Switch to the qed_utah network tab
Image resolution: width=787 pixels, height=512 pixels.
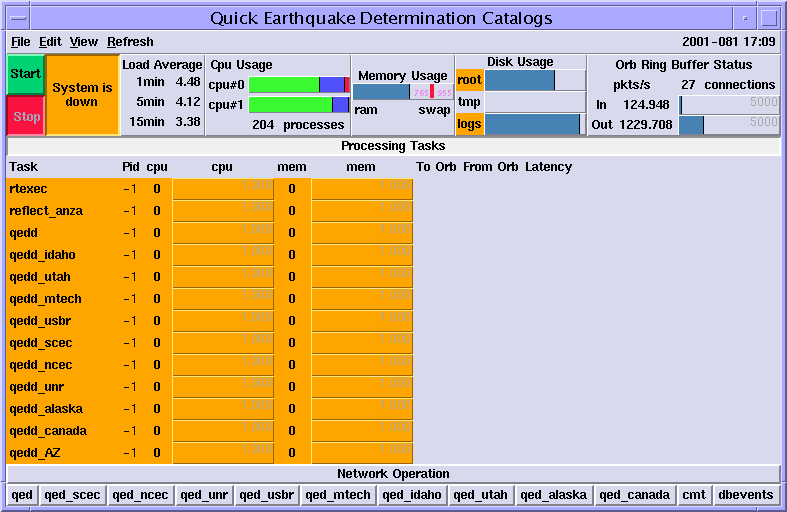[481, 495]
